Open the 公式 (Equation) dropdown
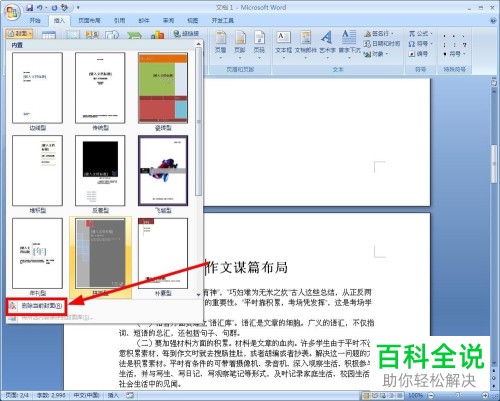The image size is (500, 401). [421, 34]
